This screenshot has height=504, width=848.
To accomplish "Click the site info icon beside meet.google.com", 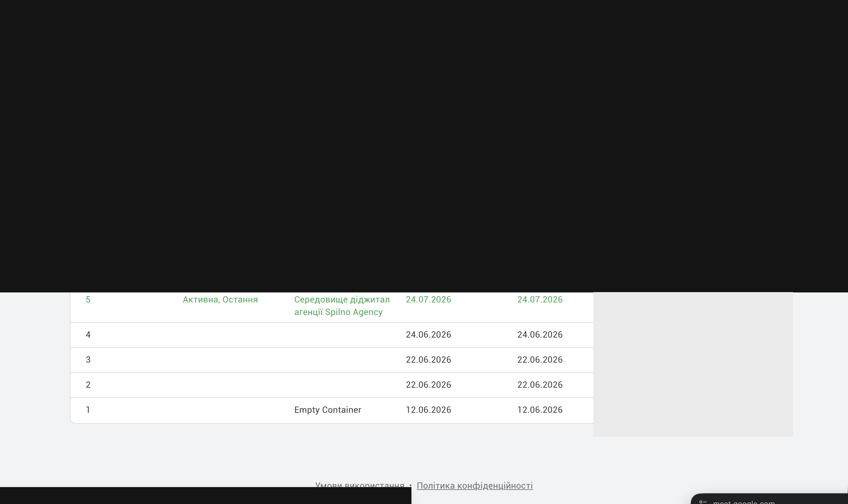I will coord(703,502).
